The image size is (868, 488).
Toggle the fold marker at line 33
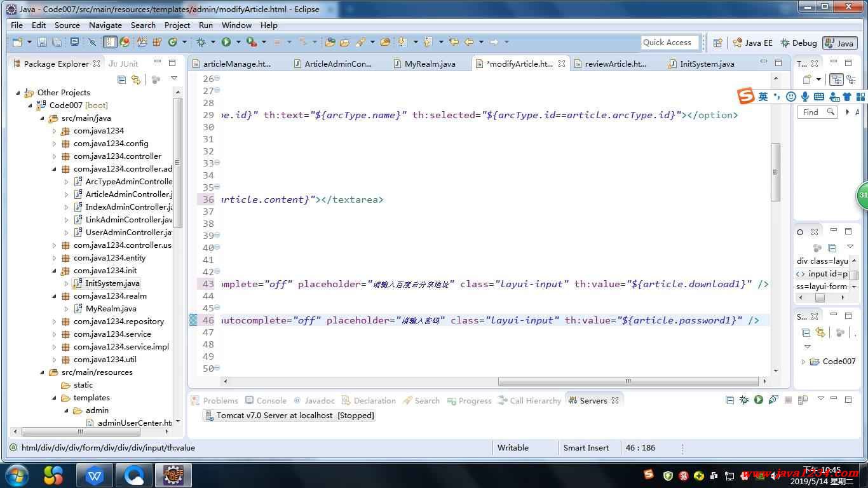point(217,163)
